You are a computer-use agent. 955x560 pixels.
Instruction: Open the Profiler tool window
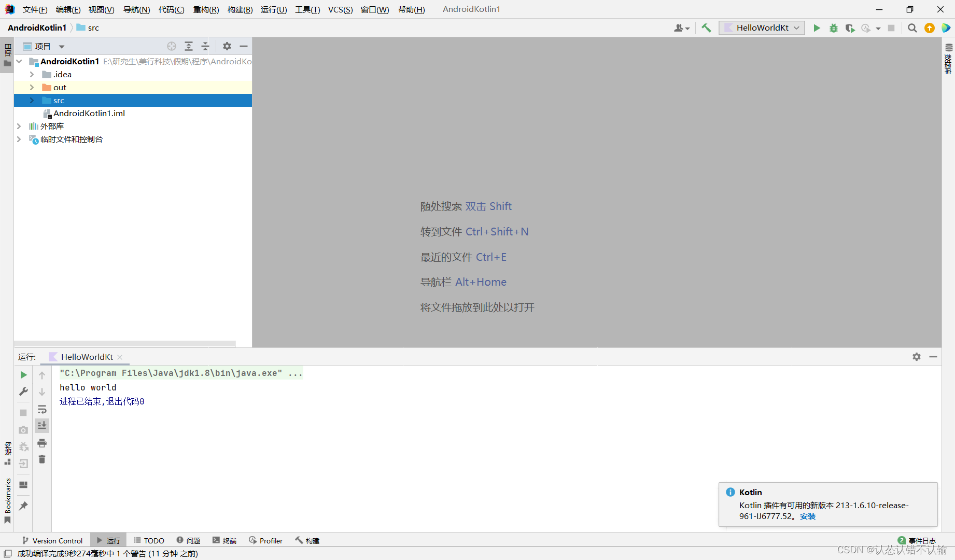coord(265,540)
